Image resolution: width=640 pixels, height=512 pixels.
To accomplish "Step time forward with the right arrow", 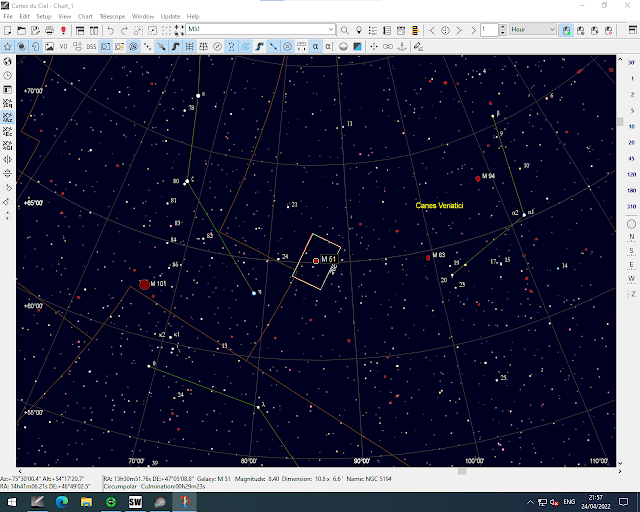I will [x=459, y=31].
